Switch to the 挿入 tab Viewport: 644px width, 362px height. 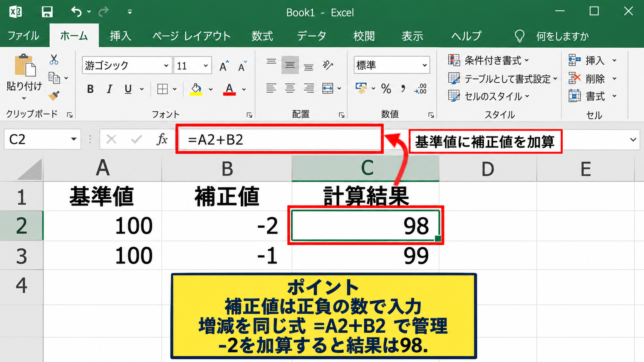coord(121,36)
